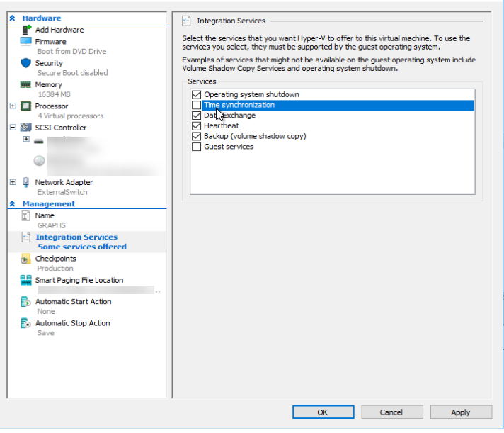Image resolution: width=504 pixels, height=433 pixels.
Task: Select Integration Services in the sidebar
Action: click(76, 237)
